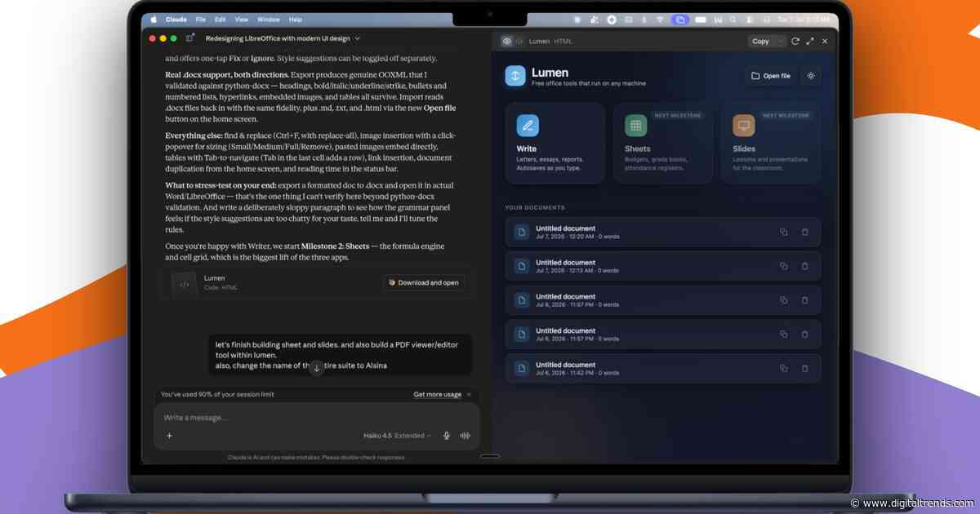Open the conversation title dropdown chevron

point(357,38)
